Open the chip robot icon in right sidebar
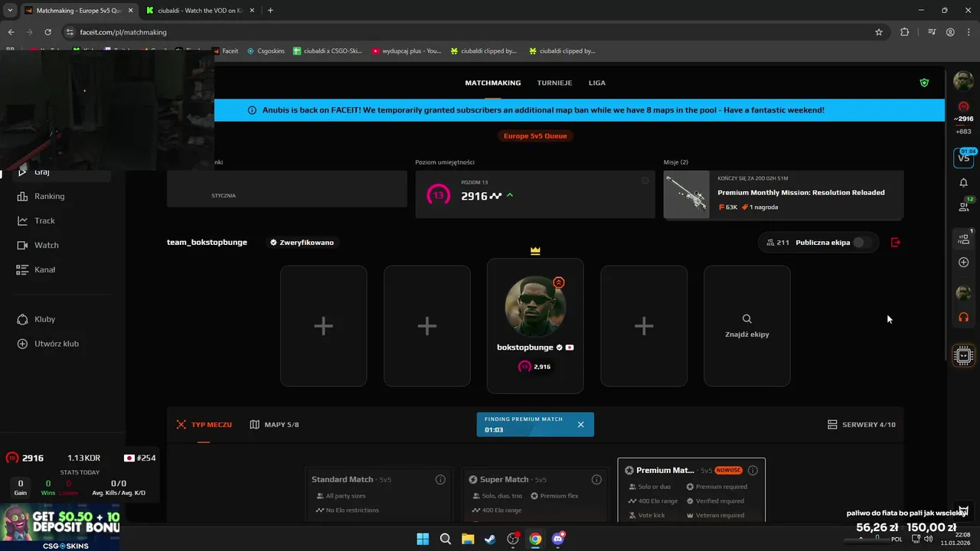 tap(963, 355)
